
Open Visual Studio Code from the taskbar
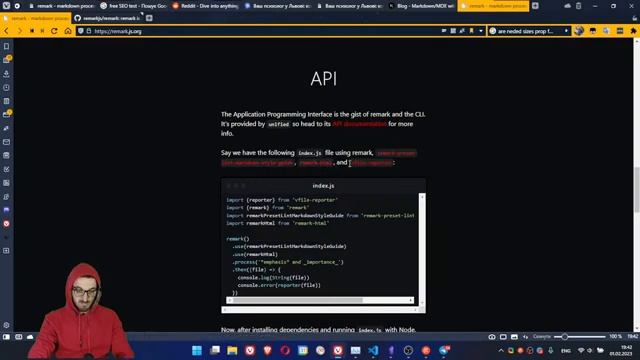click(x=373, y=350)
